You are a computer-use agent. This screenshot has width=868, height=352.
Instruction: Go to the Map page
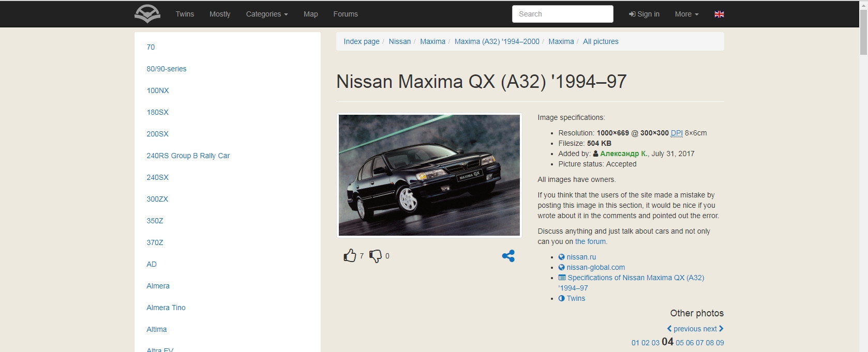click(311, 14)
